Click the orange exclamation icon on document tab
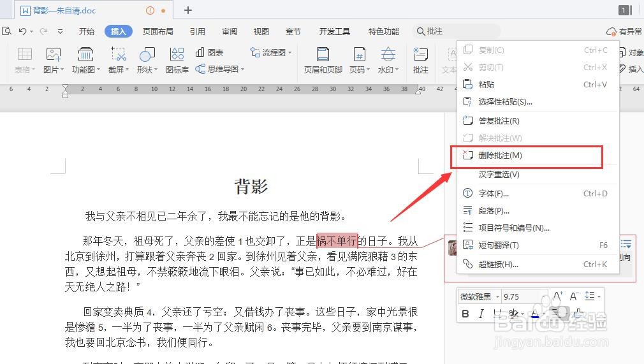Screen dimensions: 644x364 click(x=150, y=11)
